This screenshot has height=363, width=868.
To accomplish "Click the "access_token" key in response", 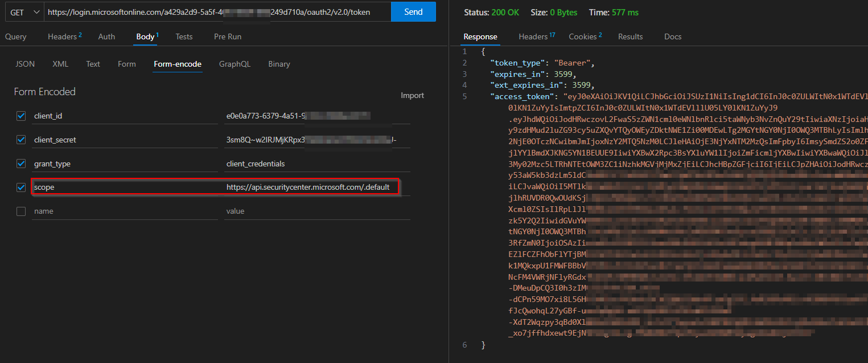I will (523, 96).
